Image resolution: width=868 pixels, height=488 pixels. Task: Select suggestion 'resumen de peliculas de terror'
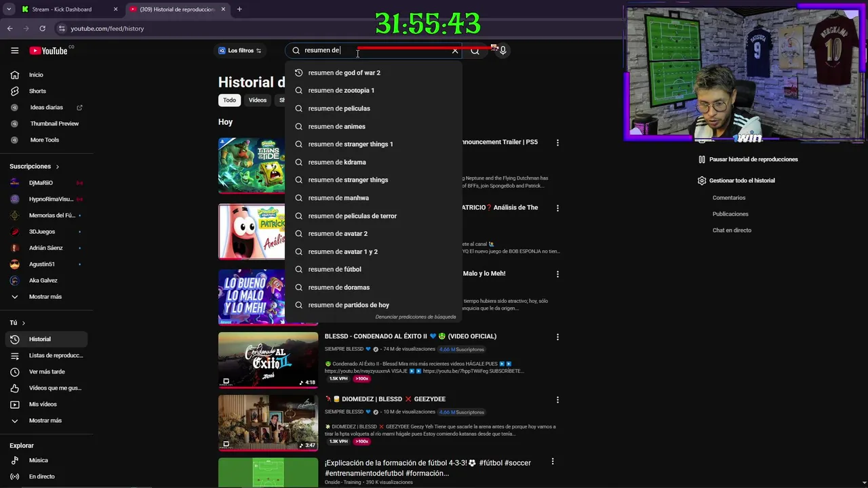pyautogui.click(x=374, y=216)
